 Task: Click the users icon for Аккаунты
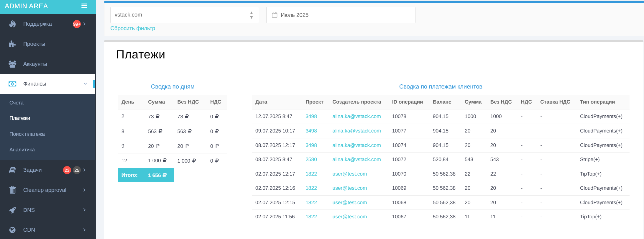pyautogui.click(x=12, y=64)
